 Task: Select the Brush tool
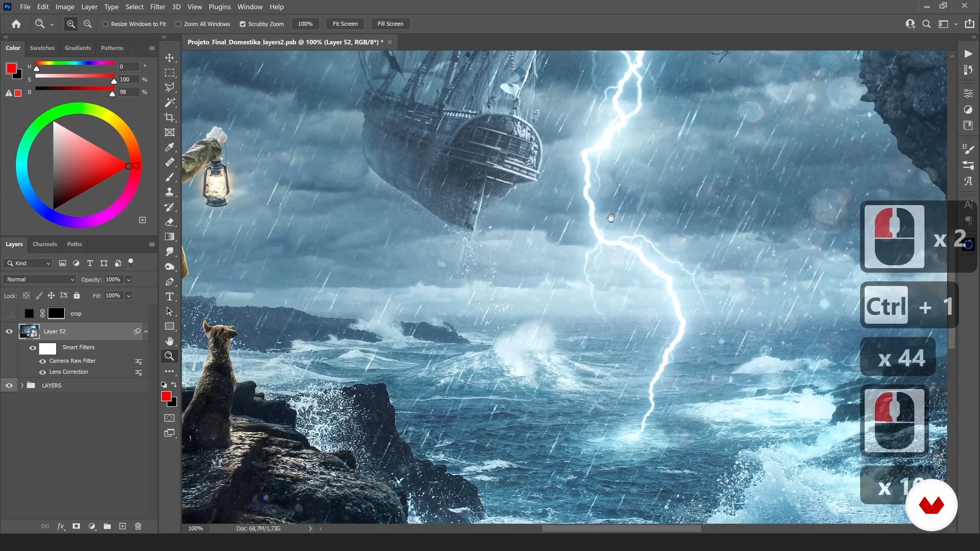pyautogui.click(x=169, y=177)
